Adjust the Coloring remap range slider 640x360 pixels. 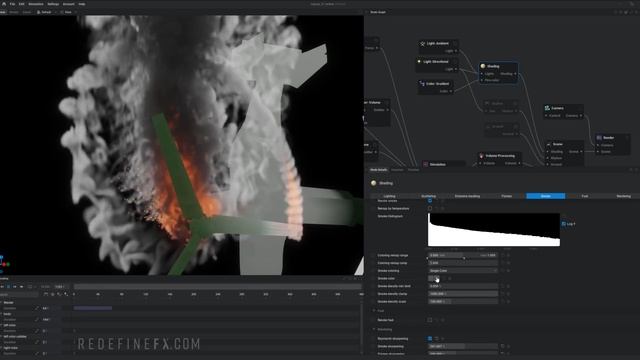pyautogui.click(x=463, y=256)
